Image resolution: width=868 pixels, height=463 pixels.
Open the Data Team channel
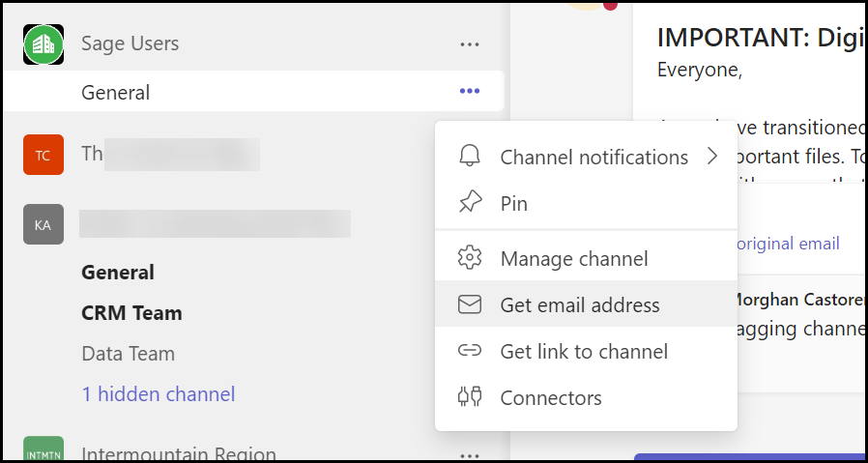click(x=128, y=354)
